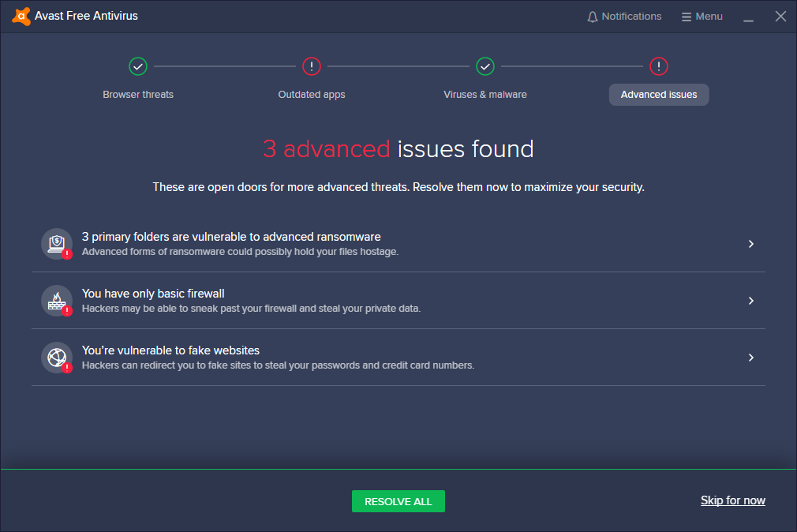Viewport: 797px width, 532px height.
Task: Click the '3 advanced issues found' heading
Action: 398,149
